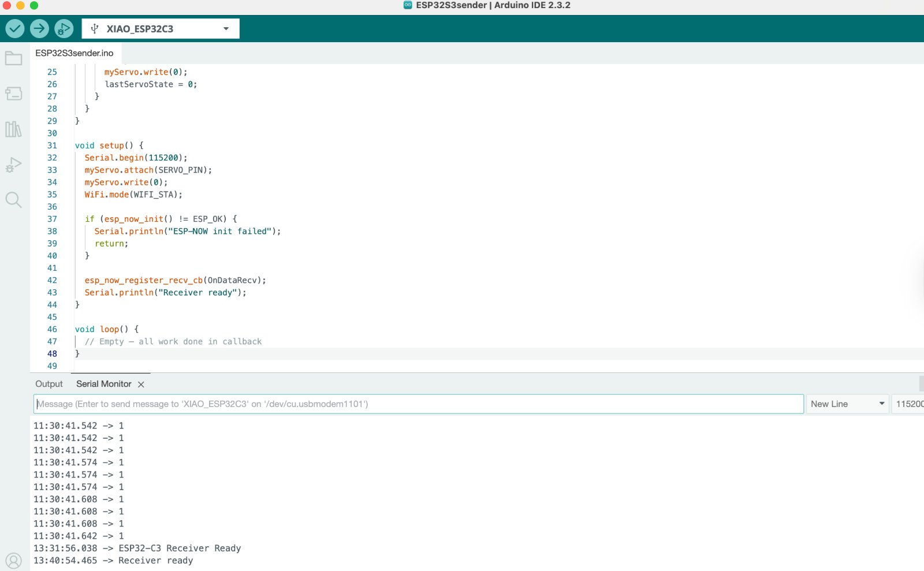Open the account profile icon

13,561
